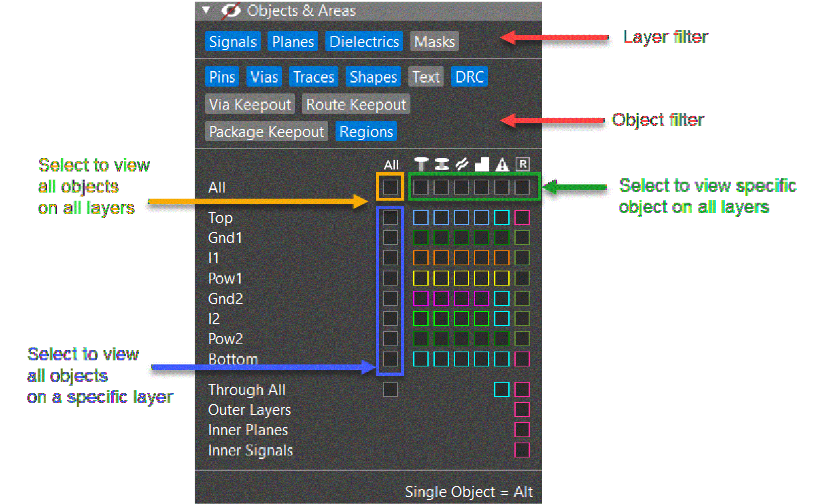820x504 pixels.
Task: Collapse the Objects & Areas panel triangle
Action: [x=206, y=9]
